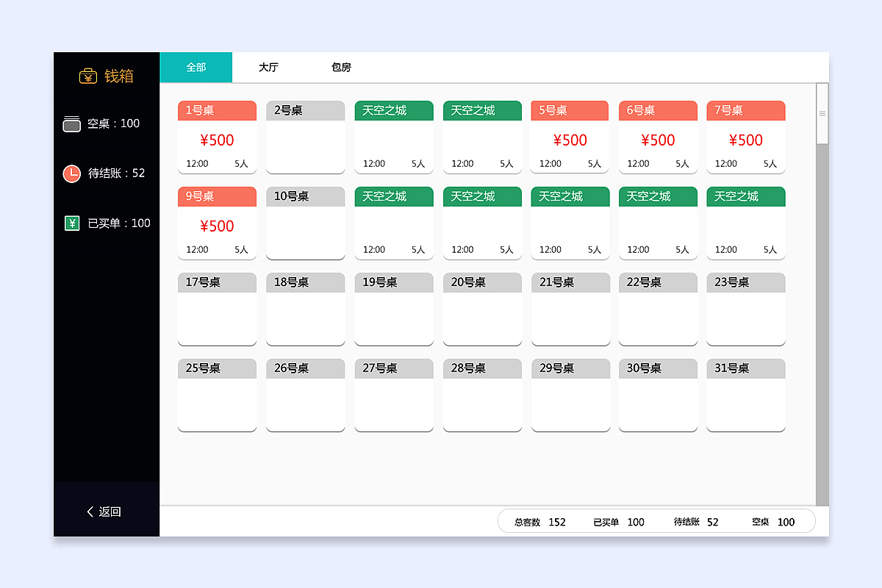The width and height of the screenshot is (882, 588).
Task: Click 空桌 100 in the bottom status bar
Action: click(x=772, y=522)
